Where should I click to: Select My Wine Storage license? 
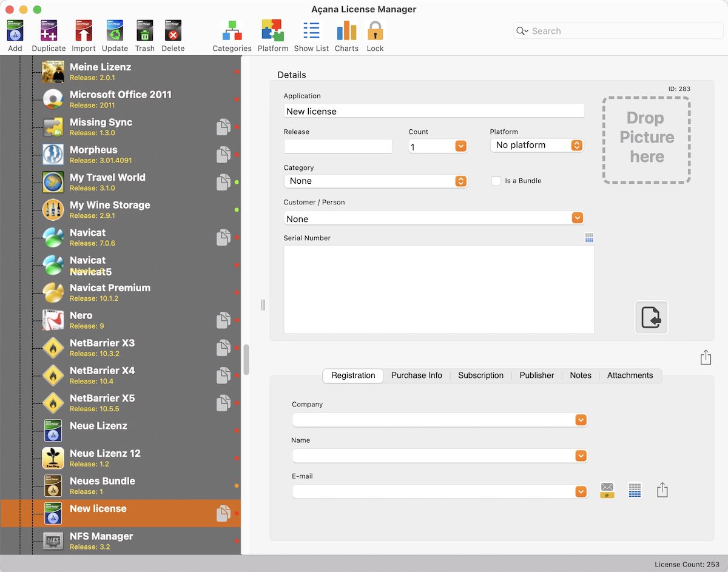coord(120,209)
